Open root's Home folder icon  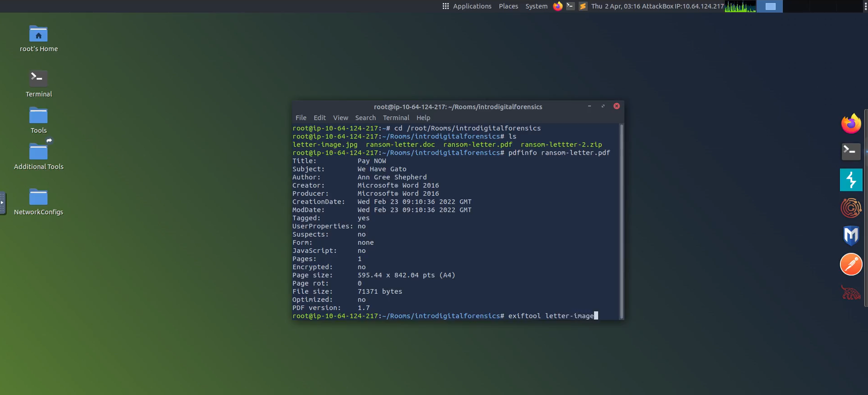[39, 34]
